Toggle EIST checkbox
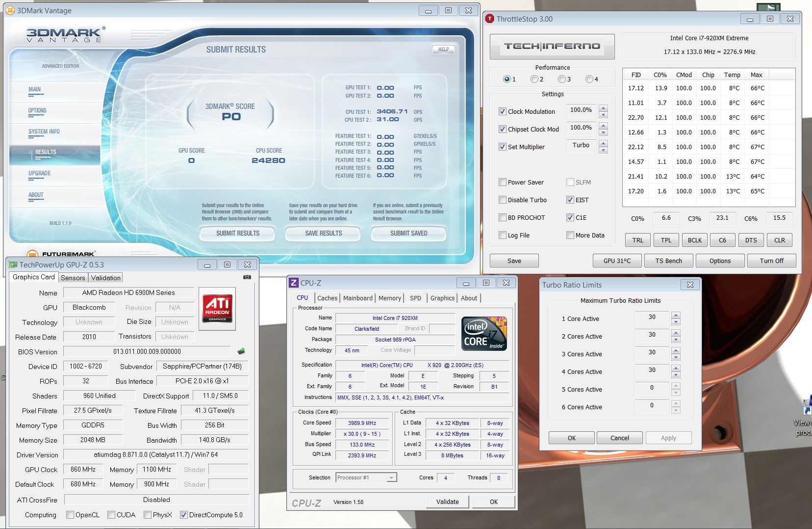Image resolution: width=812 pixels, height=529 pixels. click(x=570, y=200)
